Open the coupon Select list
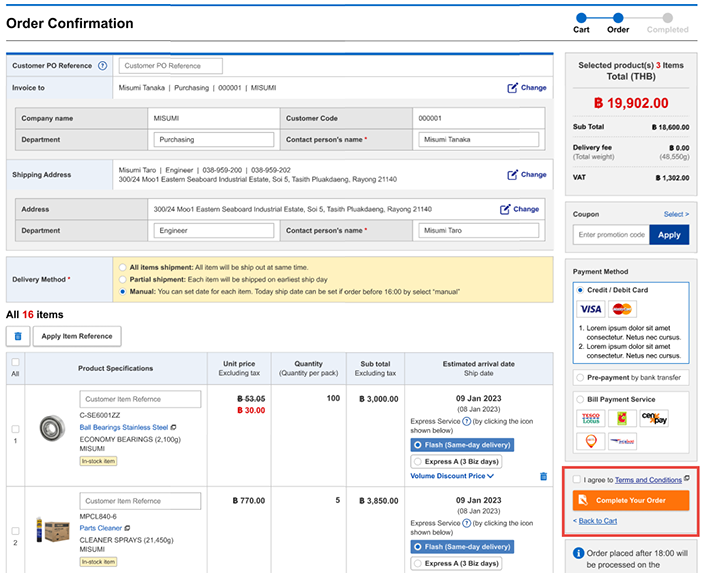Image resolution: width=703 pixels, height=573 pixels. click(x=676, y=214)
